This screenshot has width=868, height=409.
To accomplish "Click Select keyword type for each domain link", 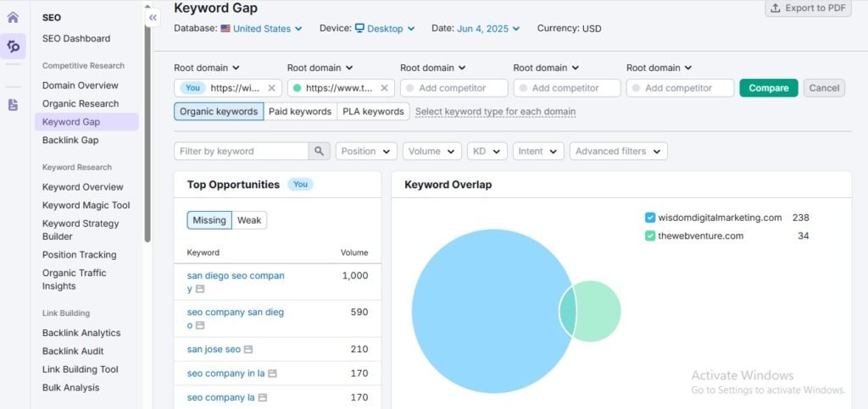I will coord(495,112).
